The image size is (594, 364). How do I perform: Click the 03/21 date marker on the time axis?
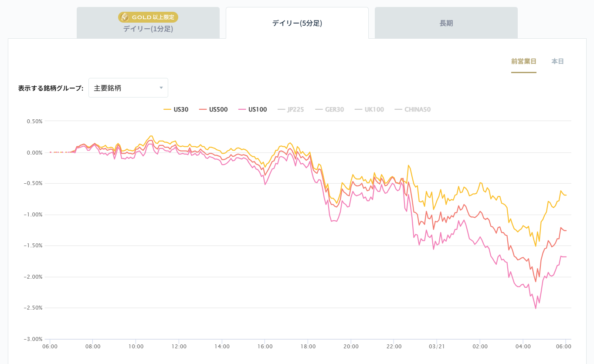(x=437, y=347)
